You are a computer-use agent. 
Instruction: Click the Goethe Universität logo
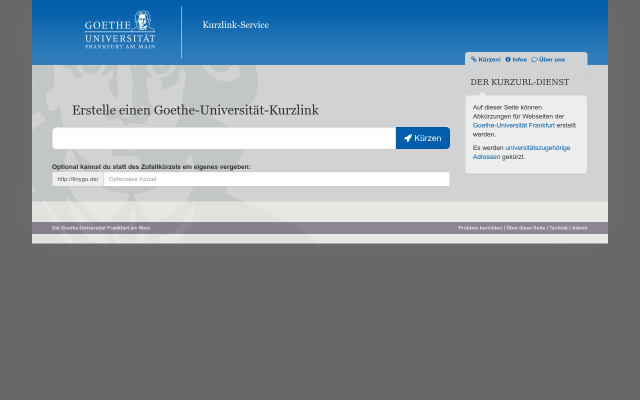tap(120, 30)
